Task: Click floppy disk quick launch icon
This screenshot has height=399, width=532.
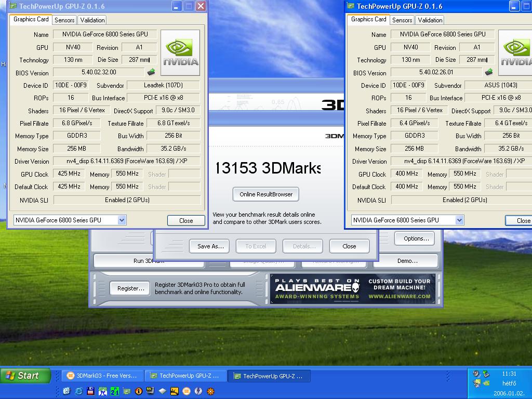Action: coord(90,391)
